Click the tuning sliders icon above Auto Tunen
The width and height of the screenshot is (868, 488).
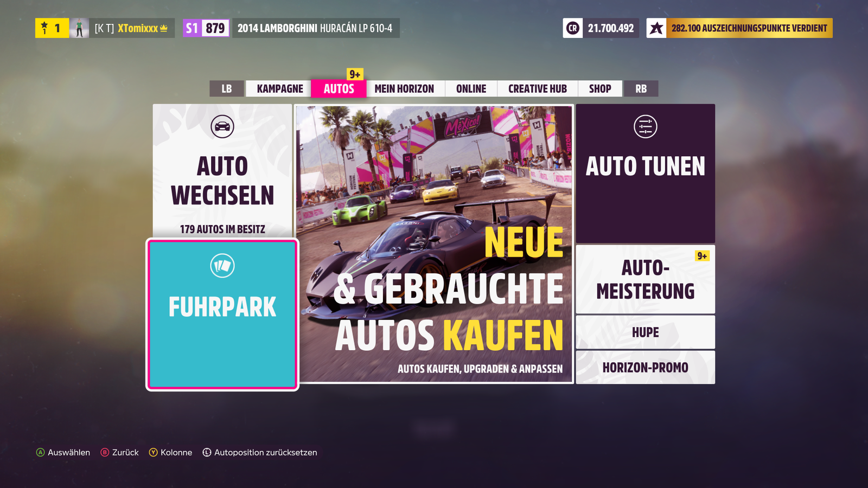[x=646, y=127]
